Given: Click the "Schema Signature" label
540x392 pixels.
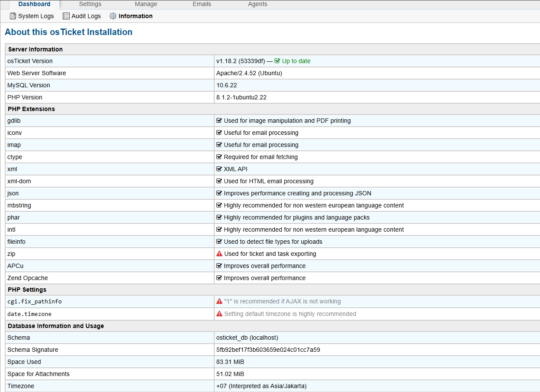Looking at the screenshot, I should pos(33,350).
